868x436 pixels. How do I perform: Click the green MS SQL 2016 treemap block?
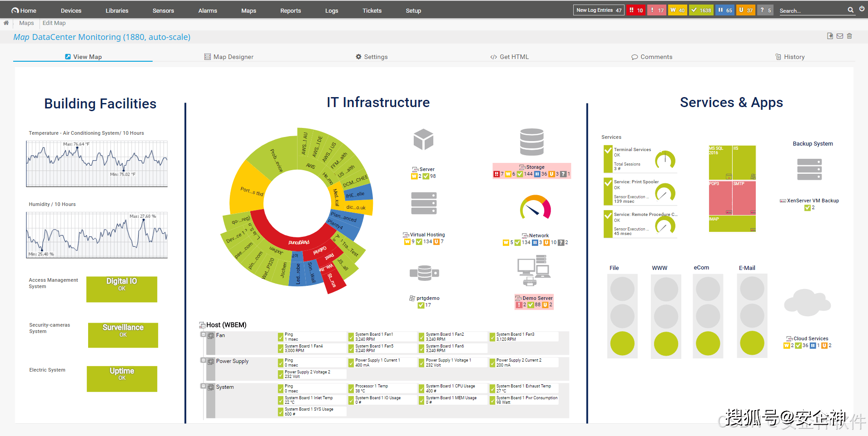pos(720,163)
